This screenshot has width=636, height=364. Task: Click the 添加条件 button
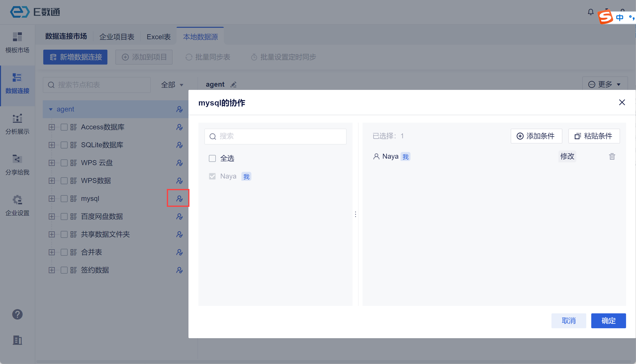coord(536,136)
